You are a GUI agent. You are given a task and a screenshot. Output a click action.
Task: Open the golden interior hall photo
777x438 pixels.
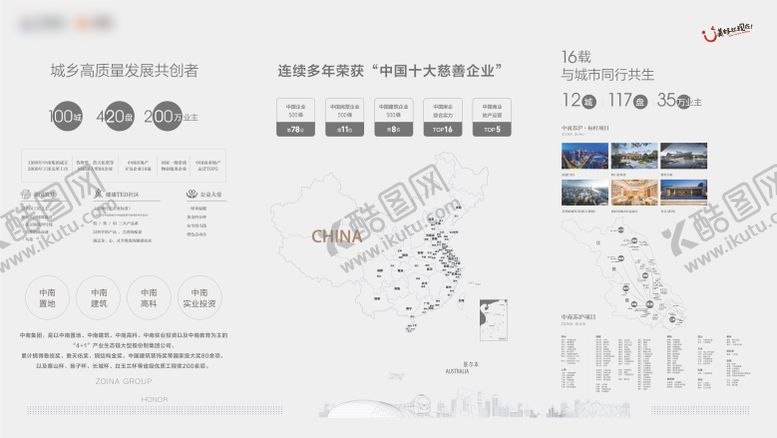click(634, 192)
